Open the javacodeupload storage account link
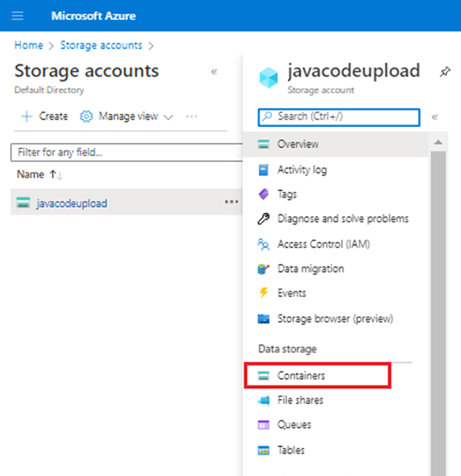The width and height of the screenshot is (461, 476). [x=71, y=203]
